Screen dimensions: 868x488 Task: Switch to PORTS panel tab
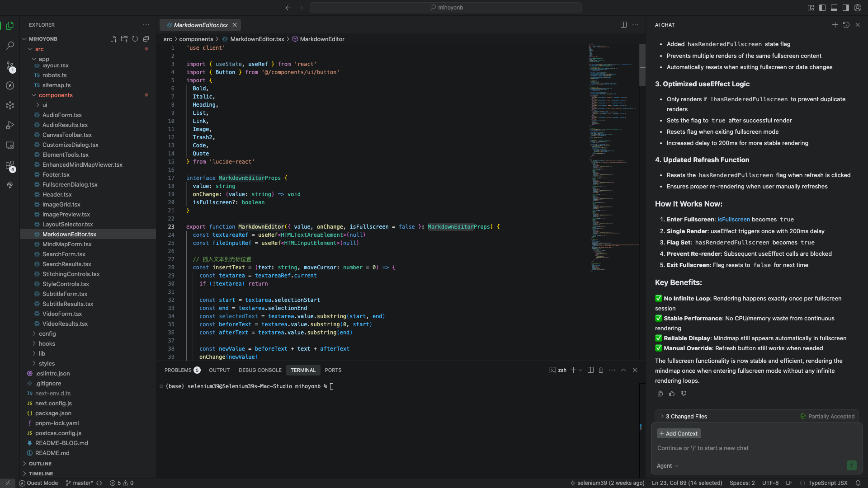(x=333, y=370)
